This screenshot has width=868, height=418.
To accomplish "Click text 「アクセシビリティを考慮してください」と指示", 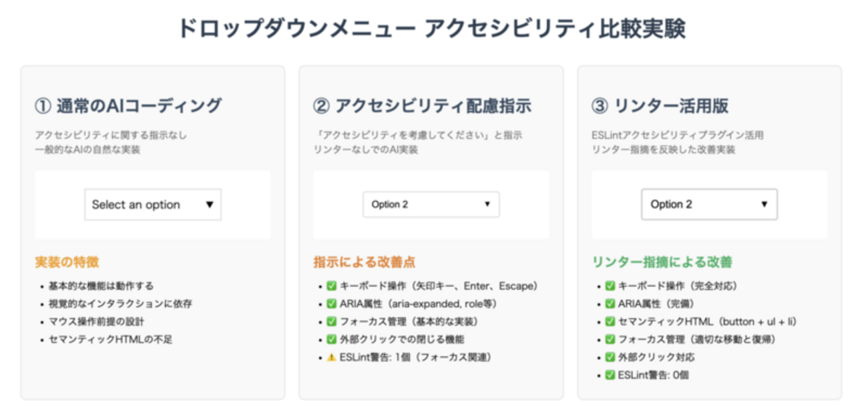I will pyautogui.click(x=418, y=135).
